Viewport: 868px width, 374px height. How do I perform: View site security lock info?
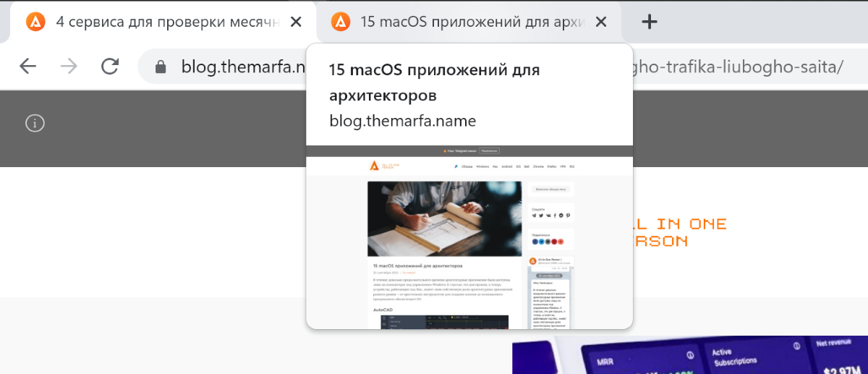[x=161, y=67]
